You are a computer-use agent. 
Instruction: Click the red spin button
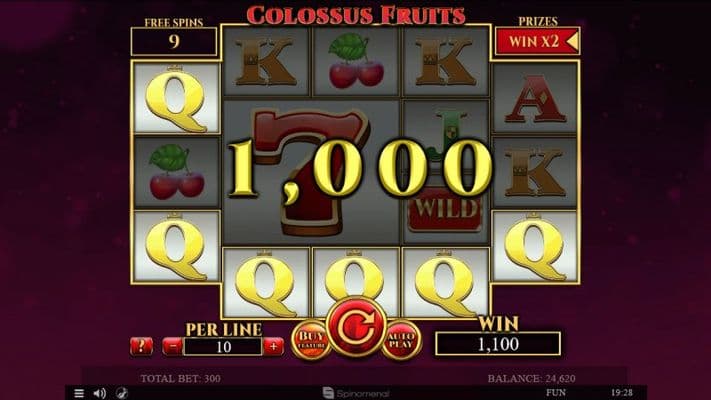pyautogui.click(x=356, y=327)
